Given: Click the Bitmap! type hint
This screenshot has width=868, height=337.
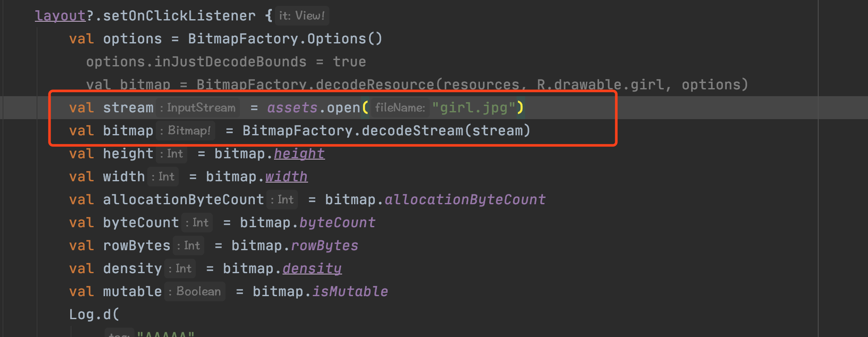Looking at the screenshot, I should click(x=186, y=131).
